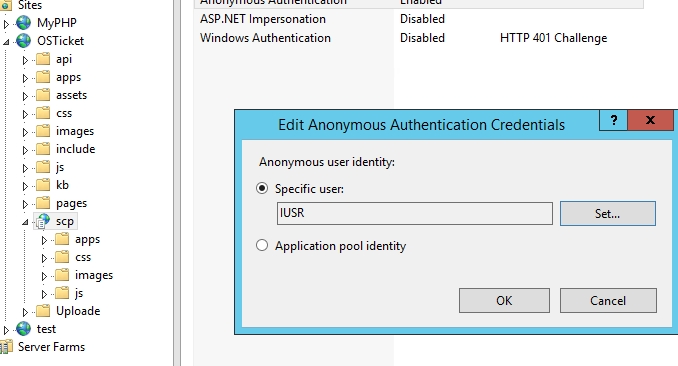Click the Disabled status of Windows Authentication
This screenshot has width=678, height=366.
422,38
